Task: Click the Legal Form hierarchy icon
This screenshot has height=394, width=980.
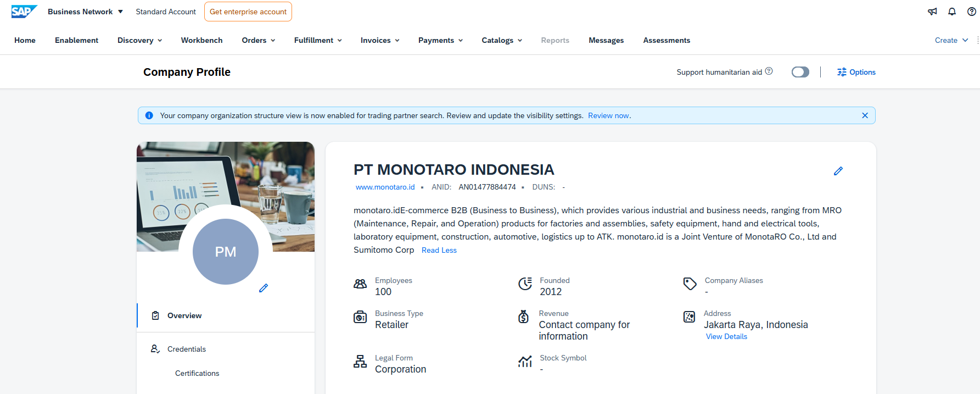Action: point(360,361)
